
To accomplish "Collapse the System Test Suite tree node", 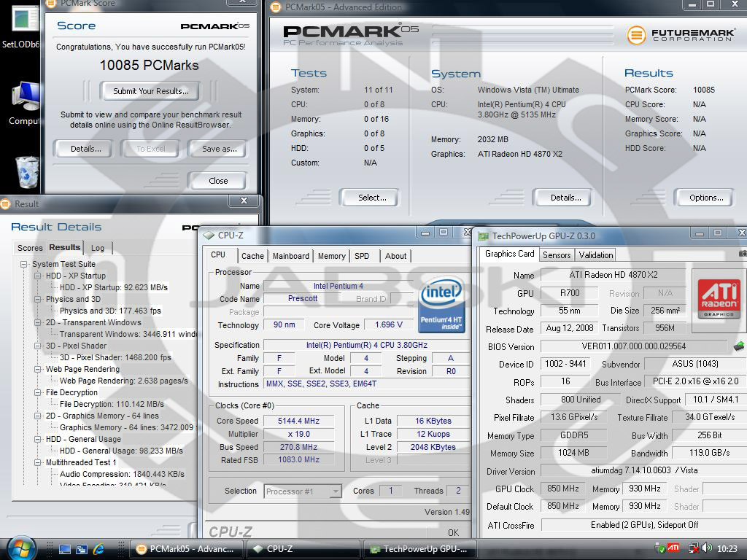I will tap(23, 264).
